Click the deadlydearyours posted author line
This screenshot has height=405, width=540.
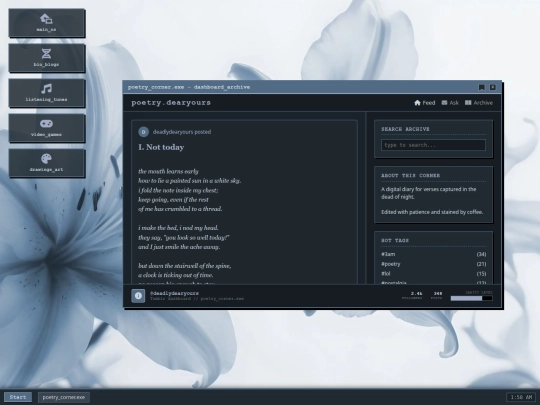(182, 132)
